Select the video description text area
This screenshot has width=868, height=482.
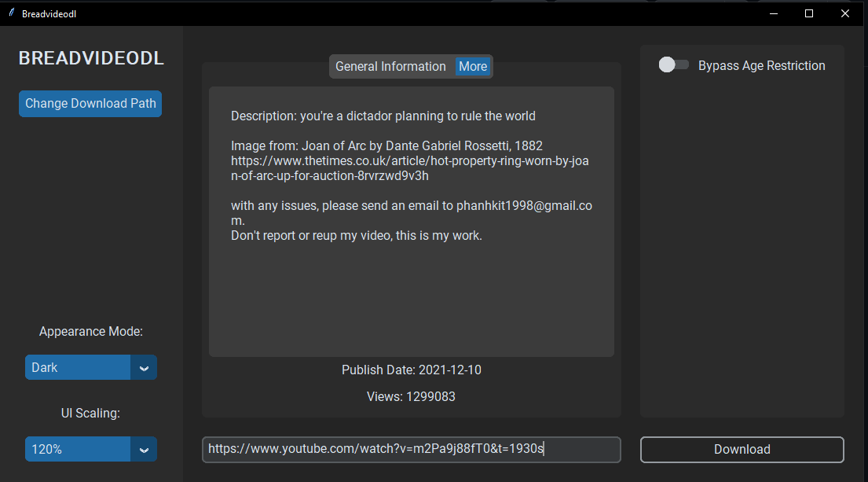point(411,220)
